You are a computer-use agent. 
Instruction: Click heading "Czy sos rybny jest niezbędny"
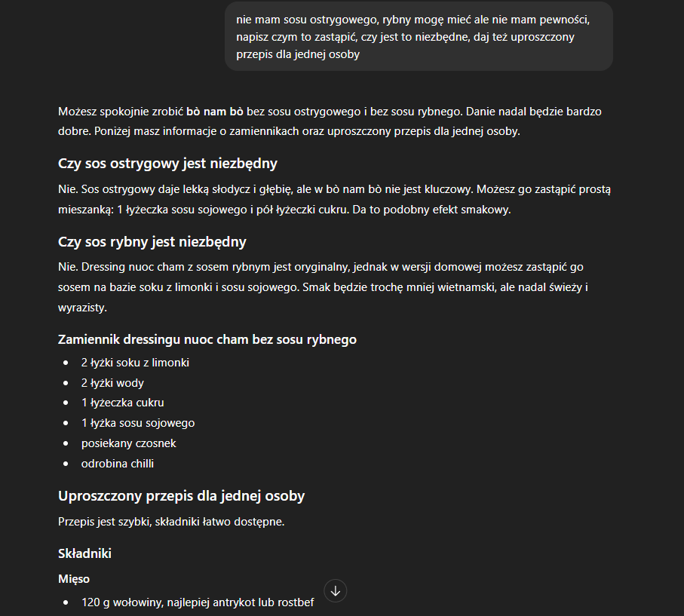click(x=152, y=242)
